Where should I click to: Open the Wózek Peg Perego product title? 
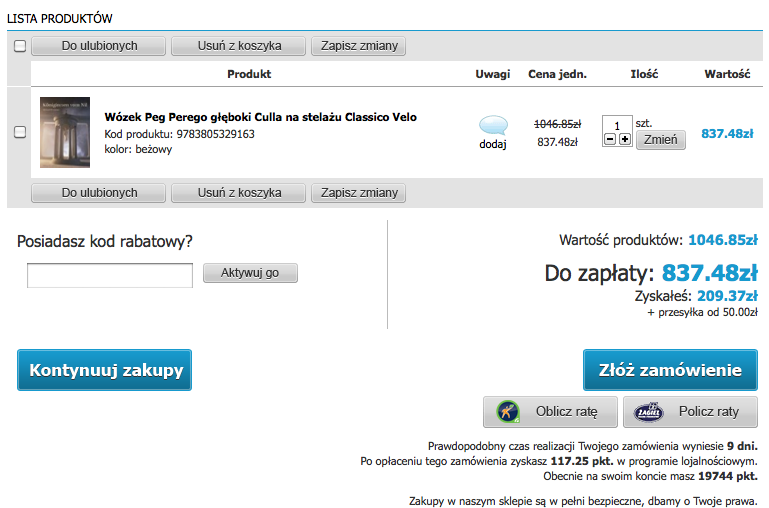click(x=260, y=117)
